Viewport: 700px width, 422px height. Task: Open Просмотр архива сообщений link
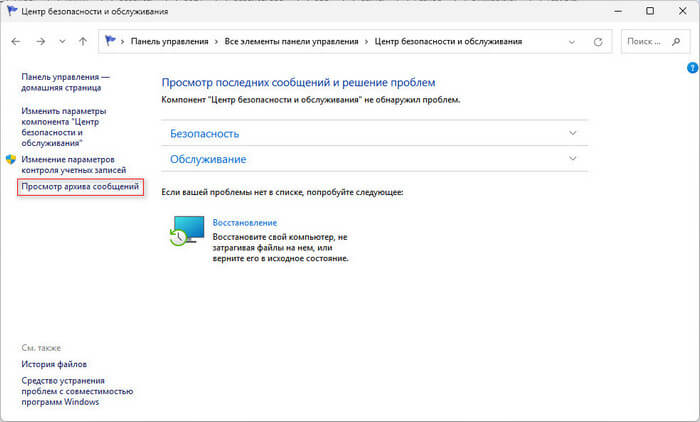80,187
